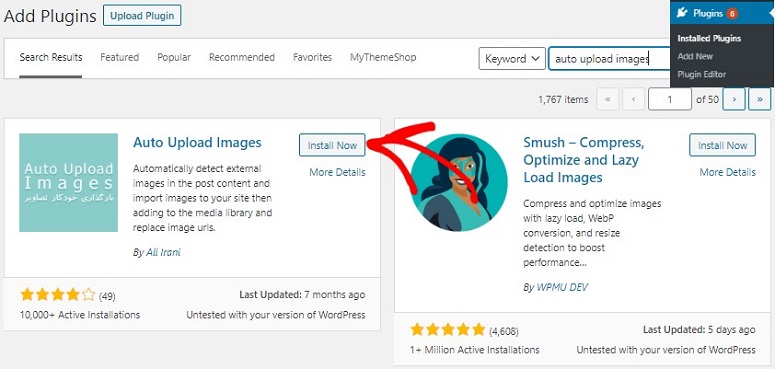The image size is (775, 369).
Task: Click the author link Ali Irani
Action: click(x=163, y=252)
